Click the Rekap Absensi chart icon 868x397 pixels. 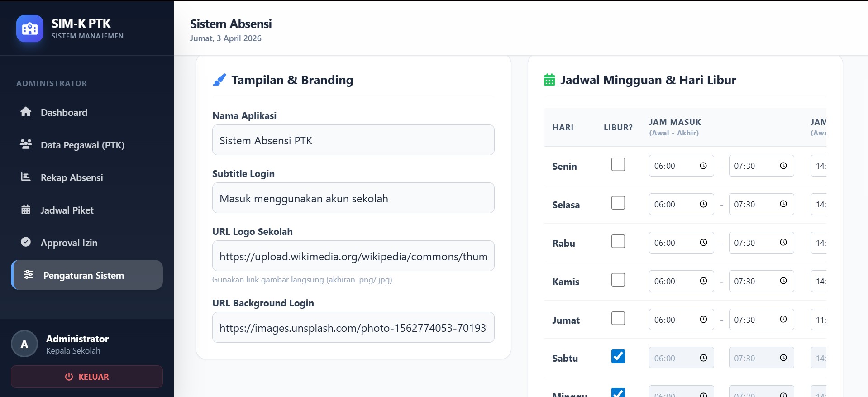pyautogui.click(x=26, y=177)
